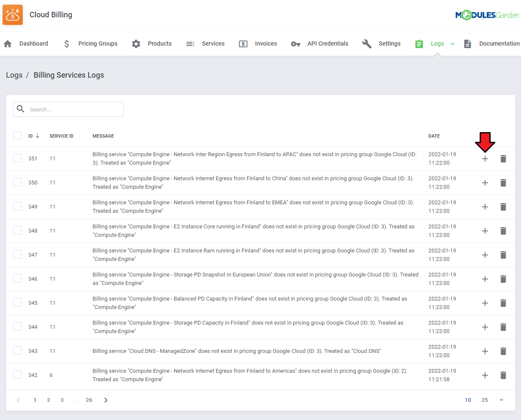Open the Settings tab

[x=381, y=44]
